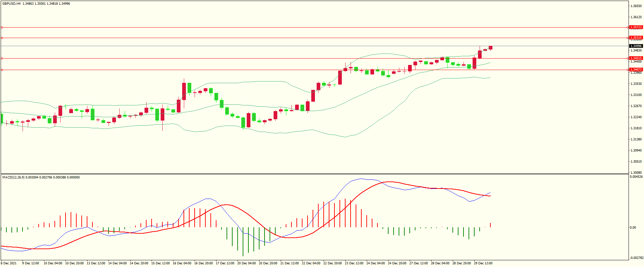This screenshot has height=267, width=644.
Task: Click the 1.35723 price label
Action: click(x=636, y=27)
